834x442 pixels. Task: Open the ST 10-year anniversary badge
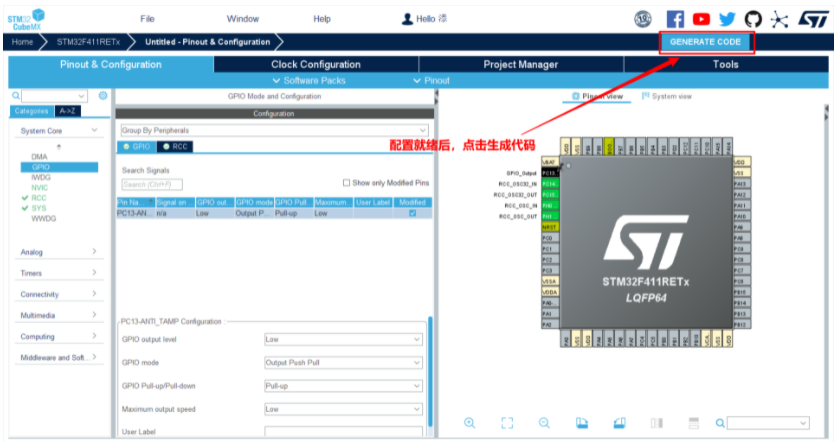643,19
